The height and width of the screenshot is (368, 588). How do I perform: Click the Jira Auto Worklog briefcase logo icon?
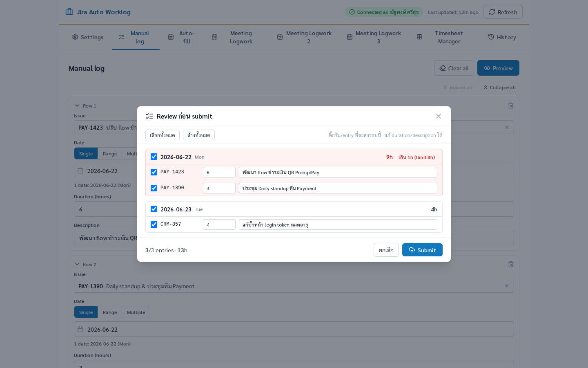tap(69, 12)
